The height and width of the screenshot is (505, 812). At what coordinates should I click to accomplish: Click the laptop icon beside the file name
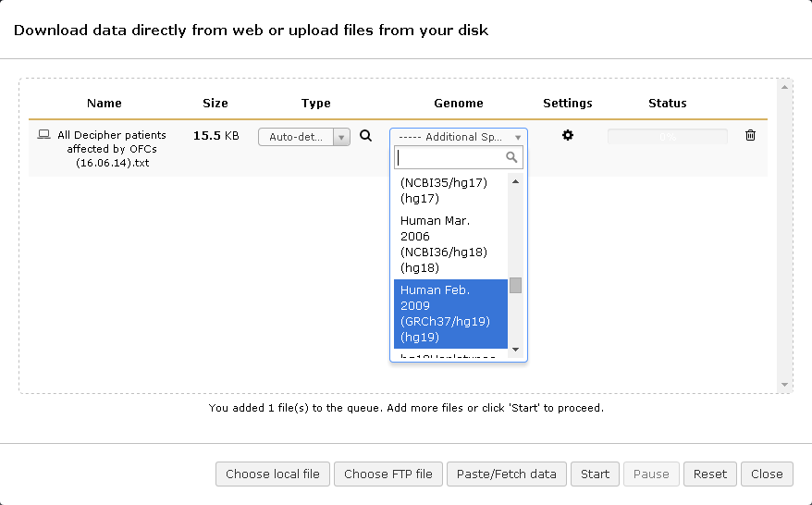click(43, 135)
